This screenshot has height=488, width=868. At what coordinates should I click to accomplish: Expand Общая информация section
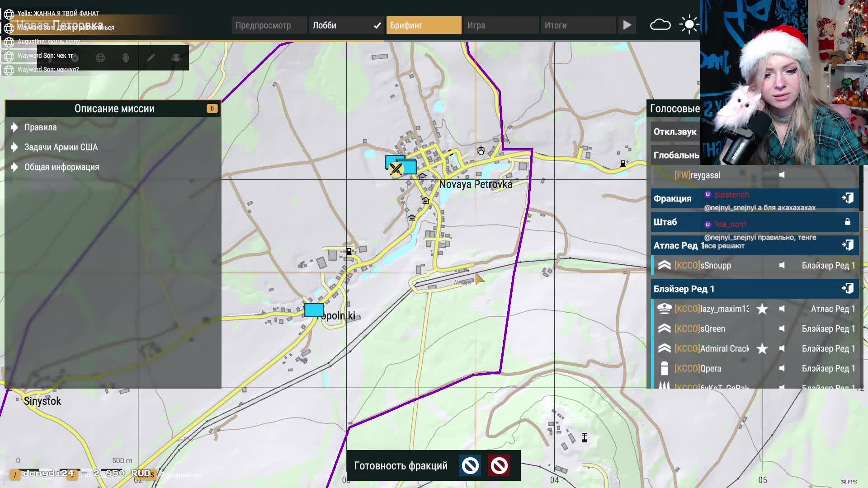click(61, 167)
